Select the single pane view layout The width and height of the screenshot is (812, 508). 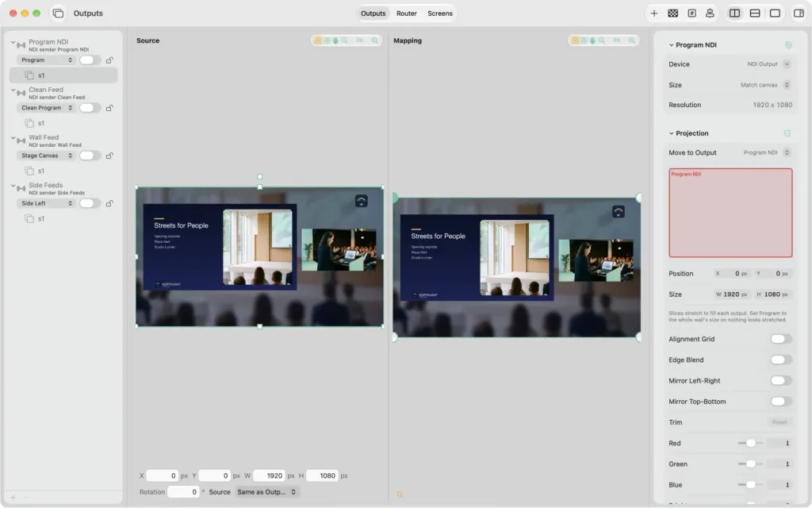pyautogui.click(x=775, y=13)
